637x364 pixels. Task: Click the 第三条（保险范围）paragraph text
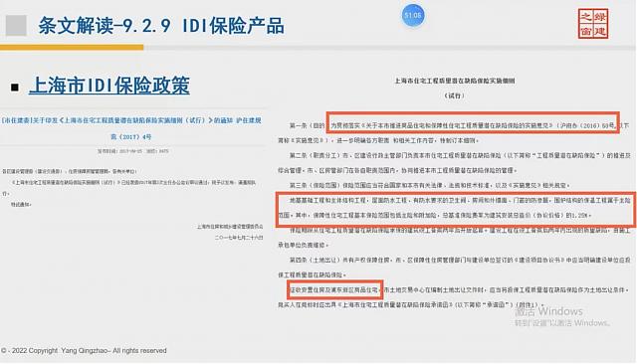coord(430,185)
